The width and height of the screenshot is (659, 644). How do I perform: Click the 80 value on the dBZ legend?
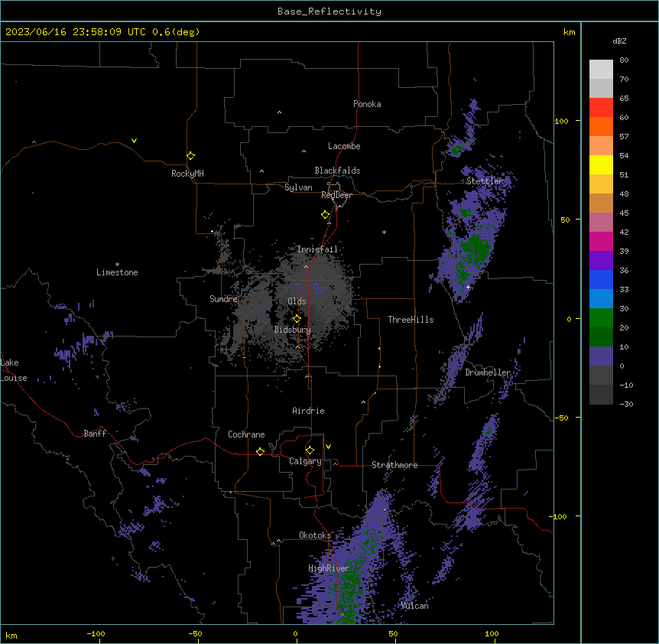[x=624, y=60]
